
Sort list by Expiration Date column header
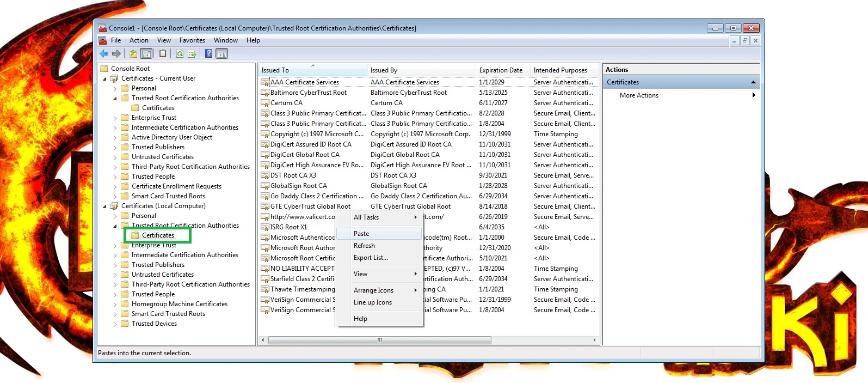(503, 70)
